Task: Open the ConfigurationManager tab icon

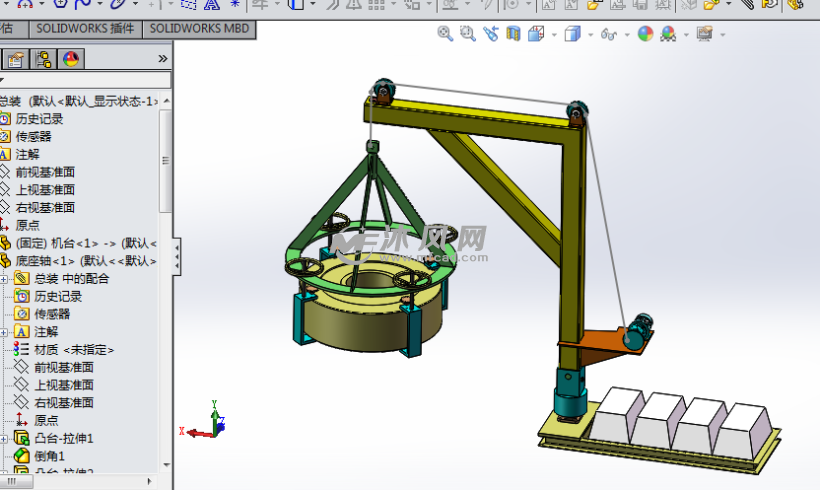Action: tap(44, 59)
